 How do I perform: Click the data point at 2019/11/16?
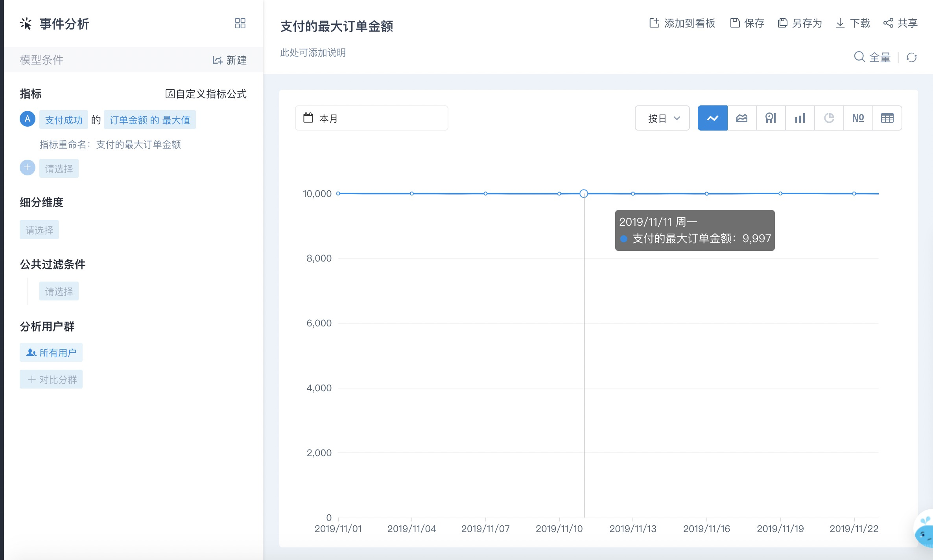point(707,193)
